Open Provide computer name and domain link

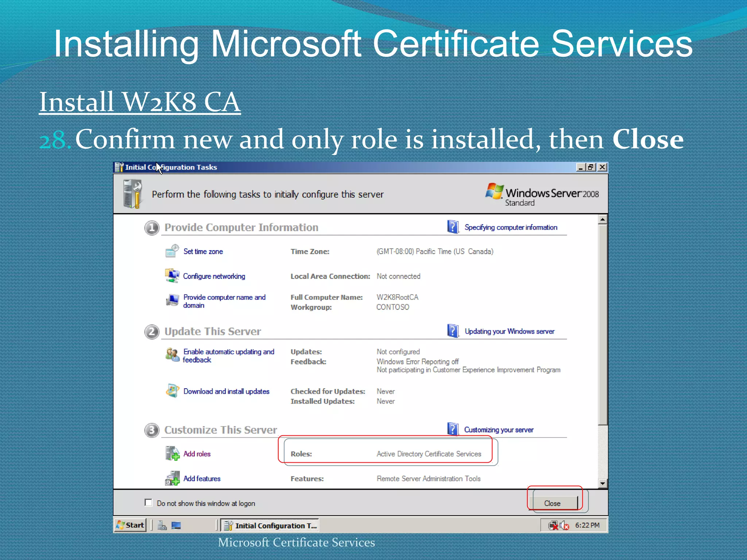tap(224, 301)
